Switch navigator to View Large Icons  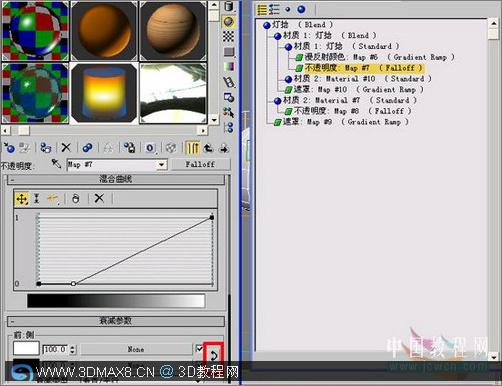click(301, 9)
